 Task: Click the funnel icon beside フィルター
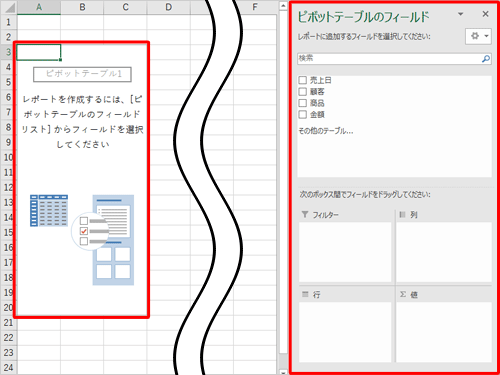pyautogui.click(x=305, y=214)
